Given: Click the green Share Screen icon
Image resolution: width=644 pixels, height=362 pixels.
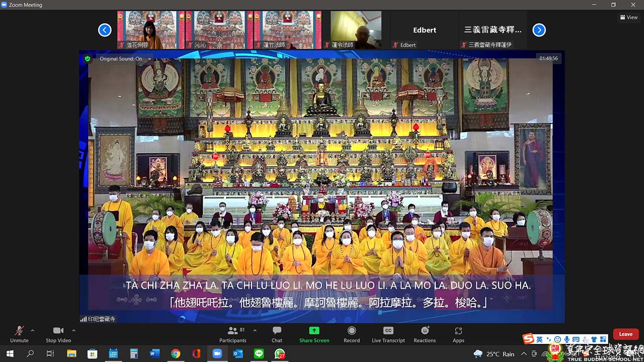Looking at the screenshot, I should point(314,334).
